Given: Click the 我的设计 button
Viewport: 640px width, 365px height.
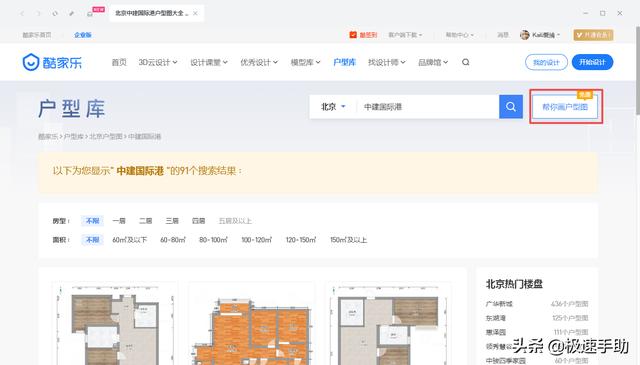Looking at the screenshot, I should [546, 62].
